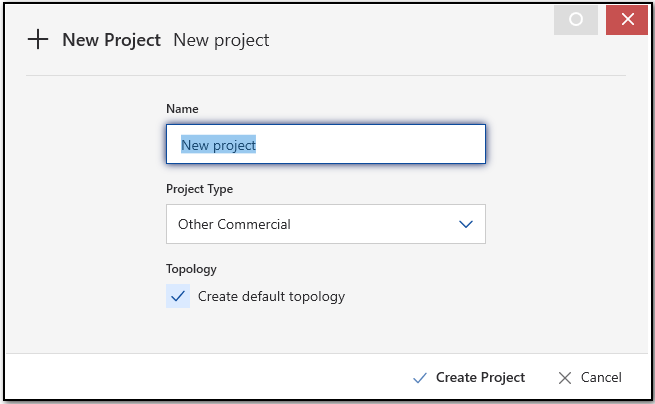Click the 'Other Commercial' selected value text

(x=234, y=224)
